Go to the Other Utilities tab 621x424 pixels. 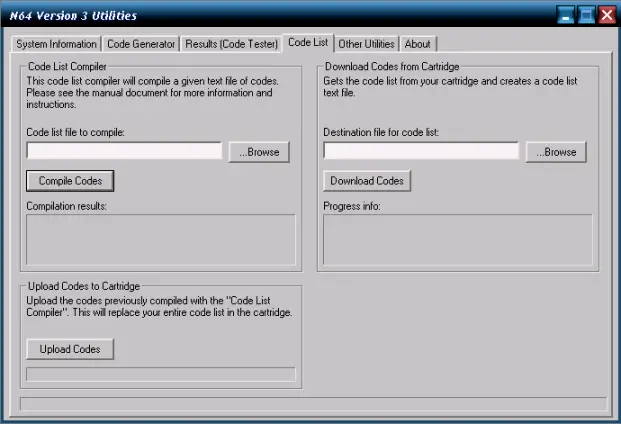tap(366, 44)
